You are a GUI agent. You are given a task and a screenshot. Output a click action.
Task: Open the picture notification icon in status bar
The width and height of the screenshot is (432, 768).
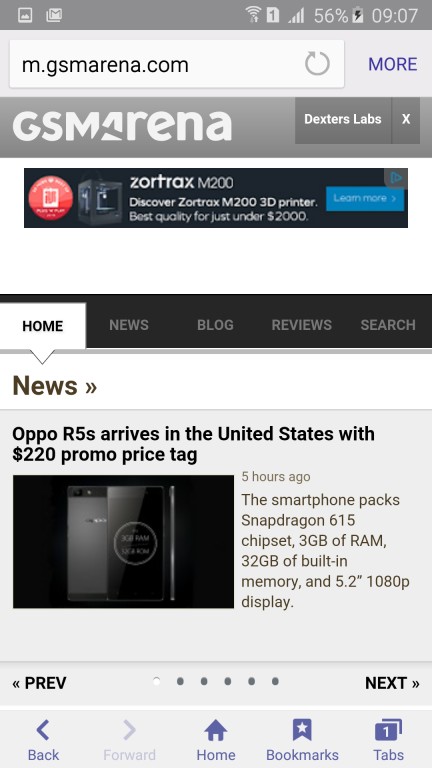(25, 15)
